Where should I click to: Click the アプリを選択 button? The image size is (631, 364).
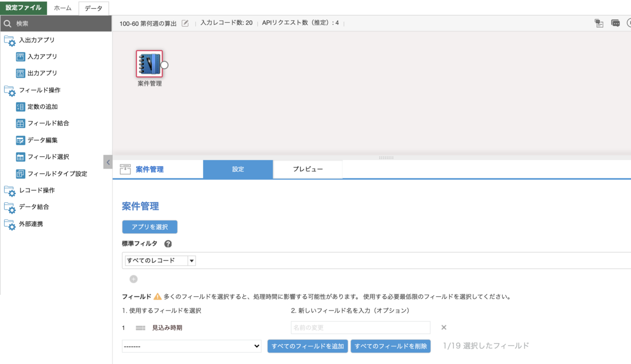click(149, 226)
